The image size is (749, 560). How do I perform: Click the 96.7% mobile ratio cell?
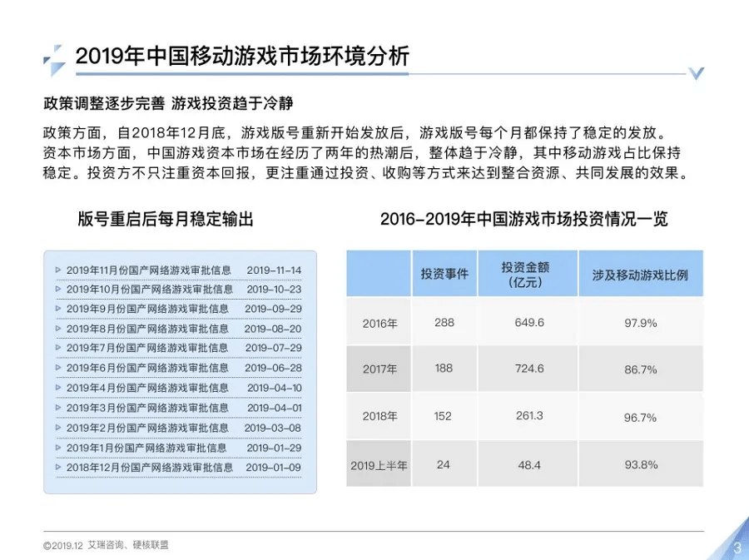pyautogui.click(x=640, y=418)
